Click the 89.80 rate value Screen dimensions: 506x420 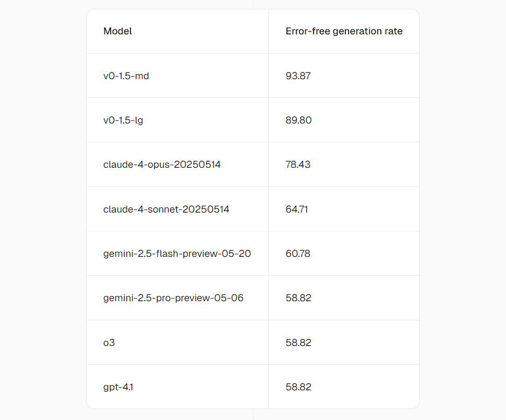click(x=298, y=120)
